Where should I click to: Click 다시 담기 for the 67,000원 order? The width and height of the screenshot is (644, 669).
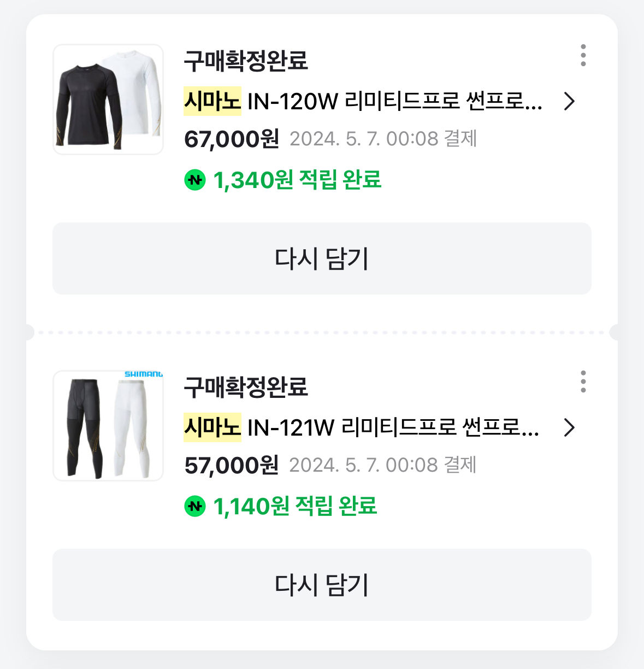322,259
